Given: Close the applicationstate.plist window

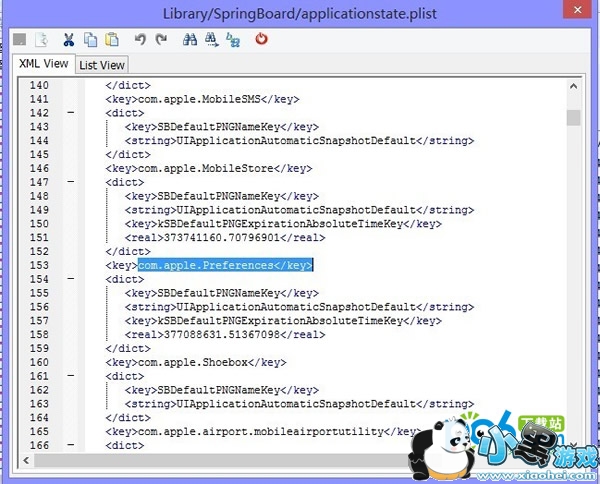Looking at the screenshot, I should click(578, 10).
